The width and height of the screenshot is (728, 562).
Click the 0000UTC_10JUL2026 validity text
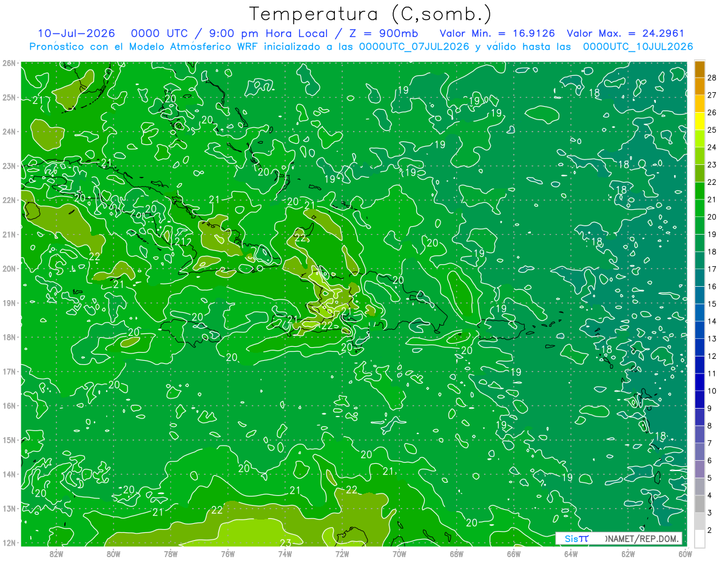click(x=638, y=47)
